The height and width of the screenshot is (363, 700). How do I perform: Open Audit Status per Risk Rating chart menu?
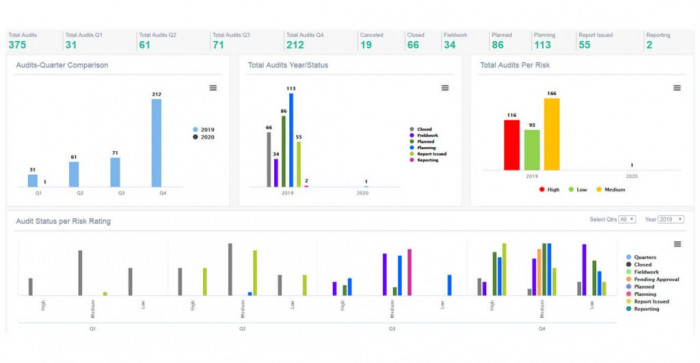(x=677, y=244)
